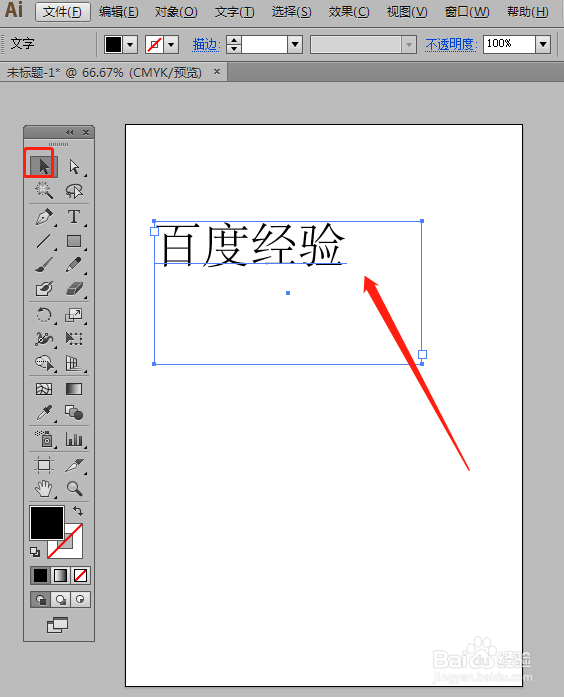The height and width of the screenshot is (697, 564).
Task: Select the Blend tool
Action: (74, 413)
